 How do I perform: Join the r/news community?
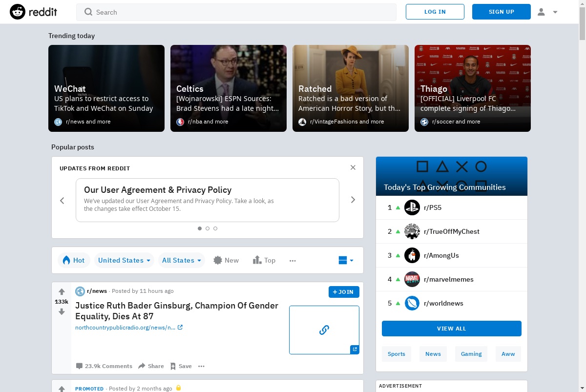pos(344,292)
